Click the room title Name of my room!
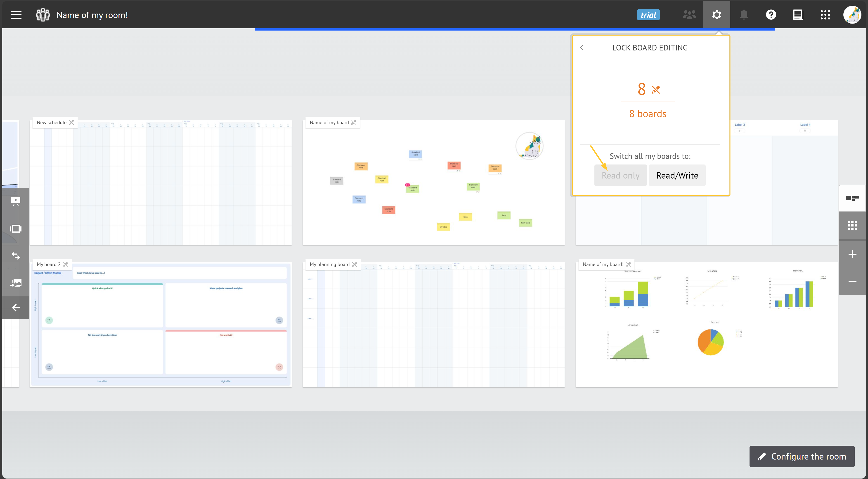The width and height of the screenshot is (868, 479). tap(92, 15)
